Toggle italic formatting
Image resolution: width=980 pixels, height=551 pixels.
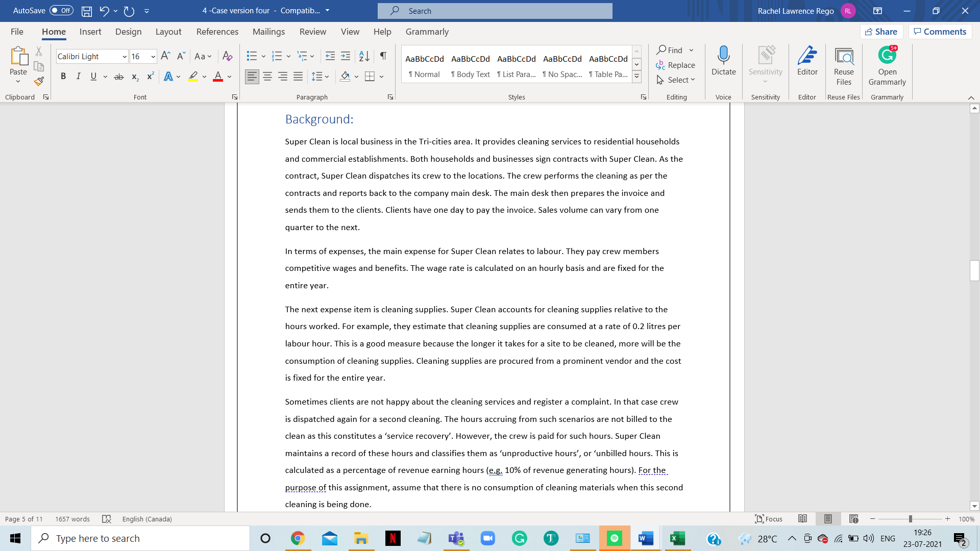(x=78, y=76)
